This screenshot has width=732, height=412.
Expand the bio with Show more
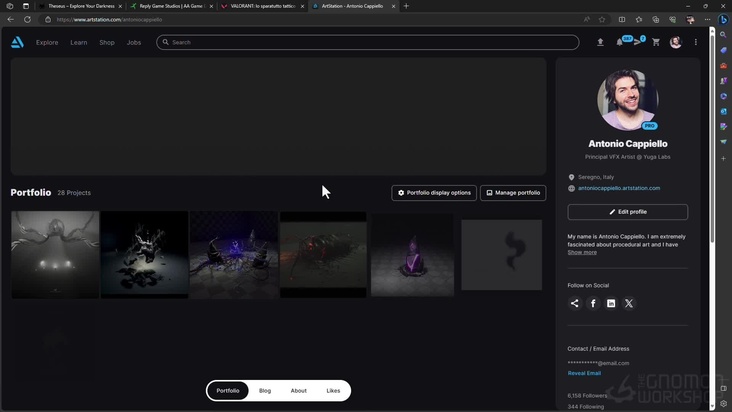pos(582,252)
